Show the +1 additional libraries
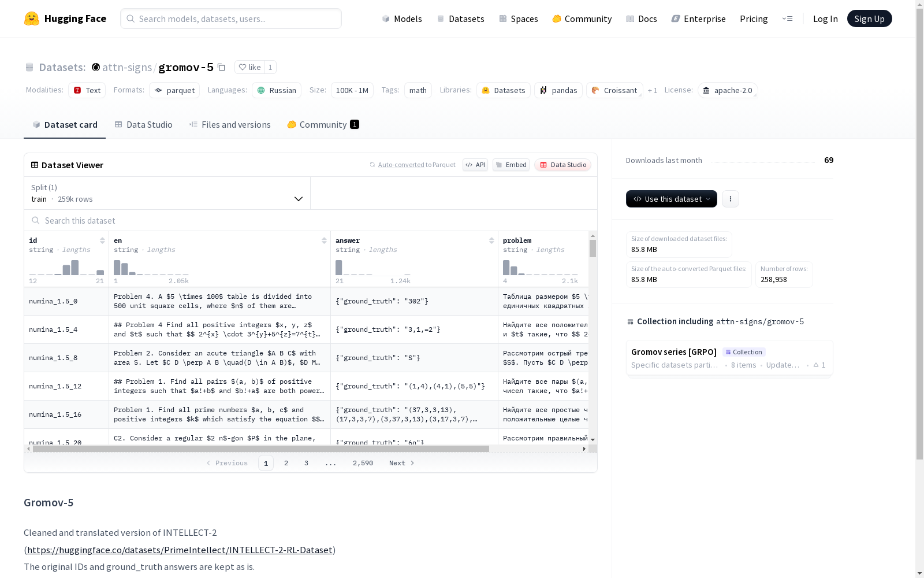Screen dimensions: 924x578 tap(653, 90)
